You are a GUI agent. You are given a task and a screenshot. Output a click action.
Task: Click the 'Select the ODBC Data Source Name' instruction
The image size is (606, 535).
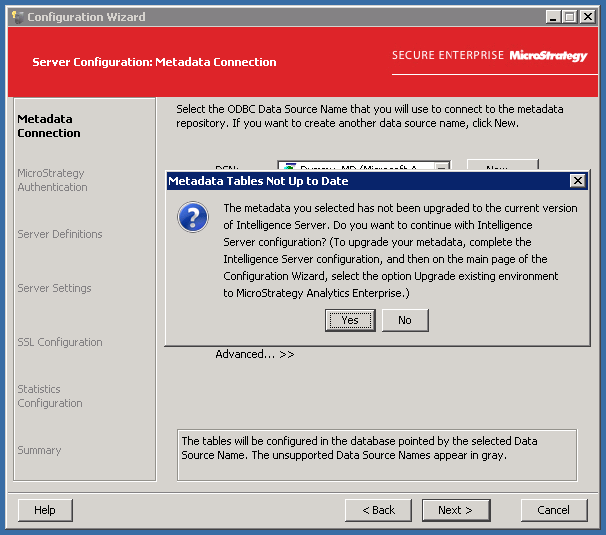click(369, 116)
